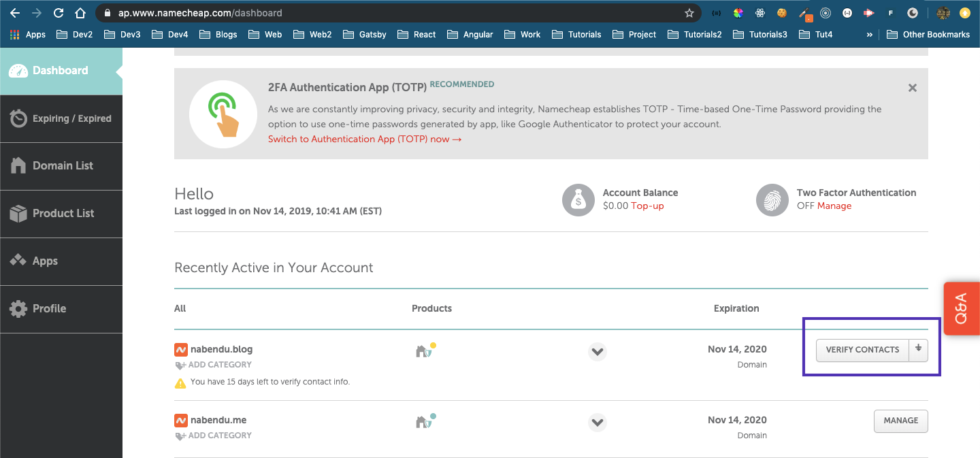The image size is (980, 458).
Task: Expand nabendu.blog details chevron
Action: click(597, 352)
